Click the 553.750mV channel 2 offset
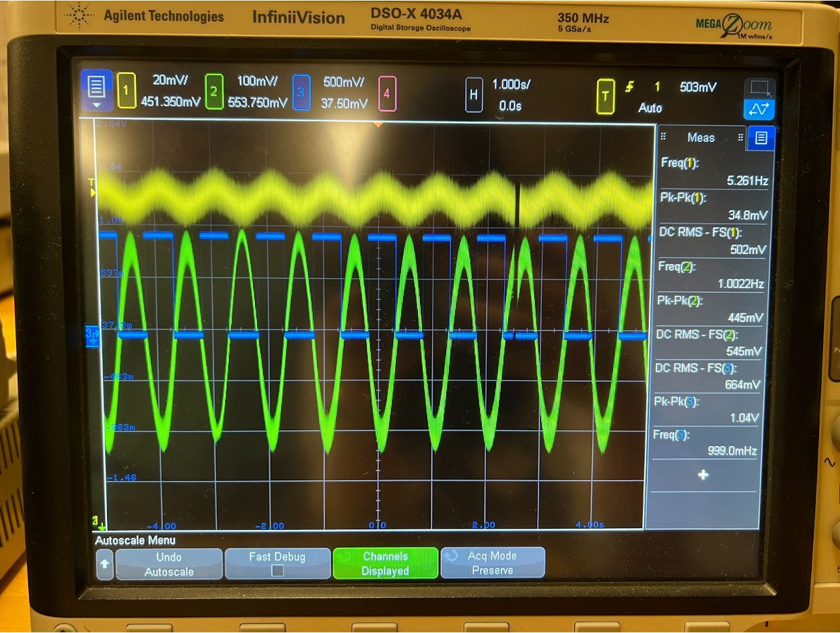 (257, 103)
